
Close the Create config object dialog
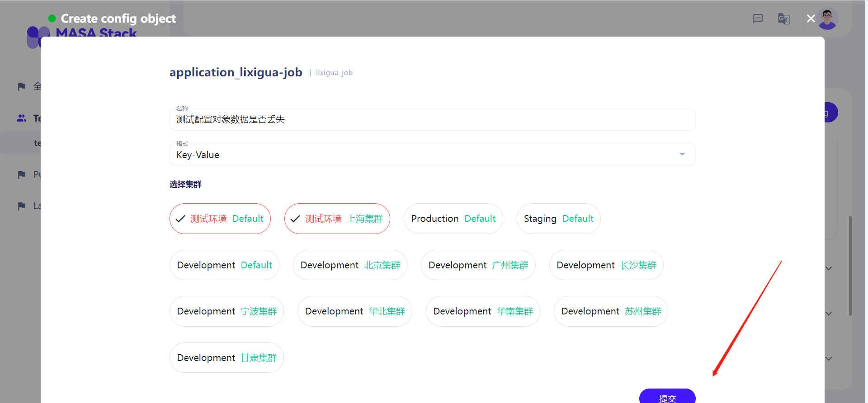[x=811, y=19]
